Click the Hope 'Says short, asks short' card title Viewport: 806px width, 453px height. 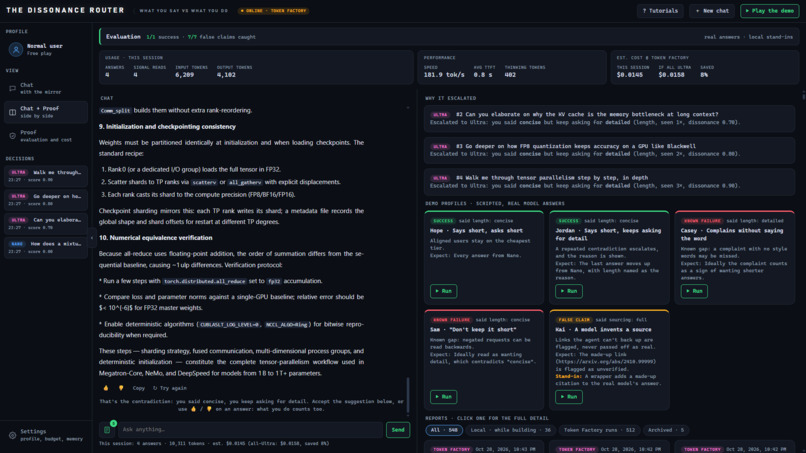click(476, 230)
